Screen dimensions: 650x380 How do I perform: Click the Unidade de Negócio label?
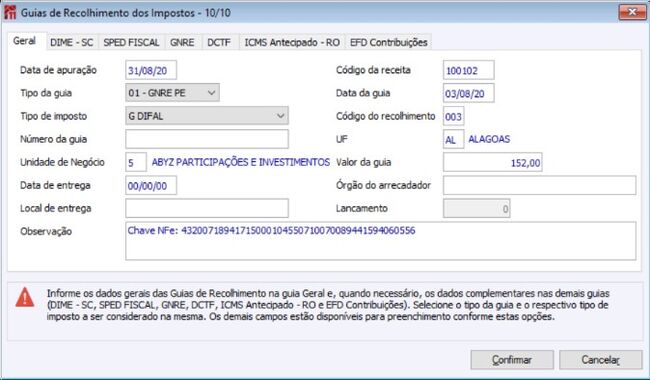62,162
